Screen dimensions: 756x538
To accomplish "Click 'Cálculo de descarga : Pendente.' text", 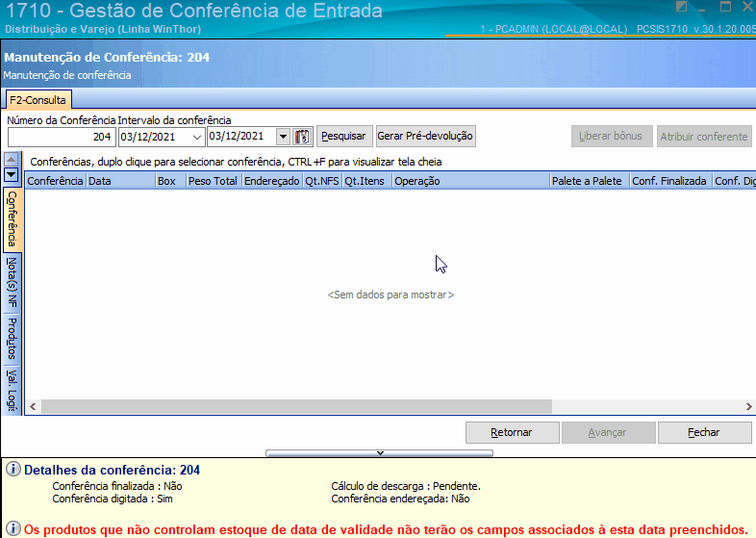I will pyautogui.click(x=406, y=486).
